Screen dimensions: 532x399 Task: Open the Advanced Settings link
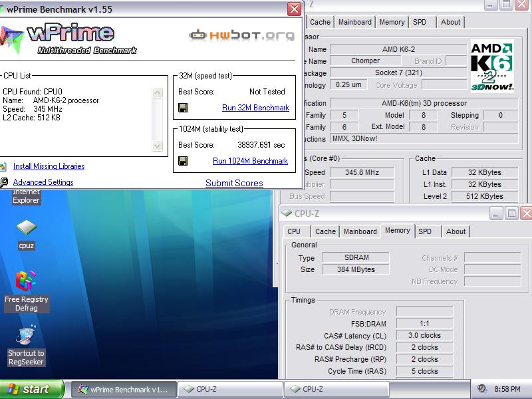[43, 182]
